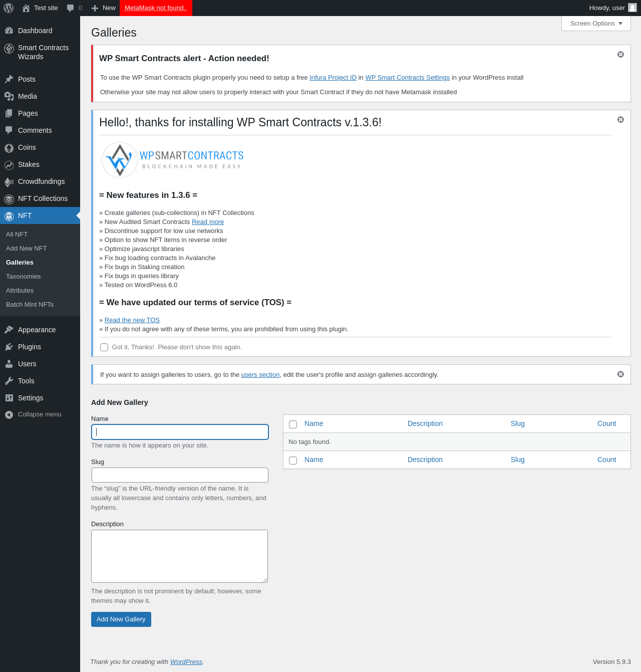Click the Smart Contracts Wizards icon
The width and height of the screenshot is (641, 672).
click(x=9, y=49)
